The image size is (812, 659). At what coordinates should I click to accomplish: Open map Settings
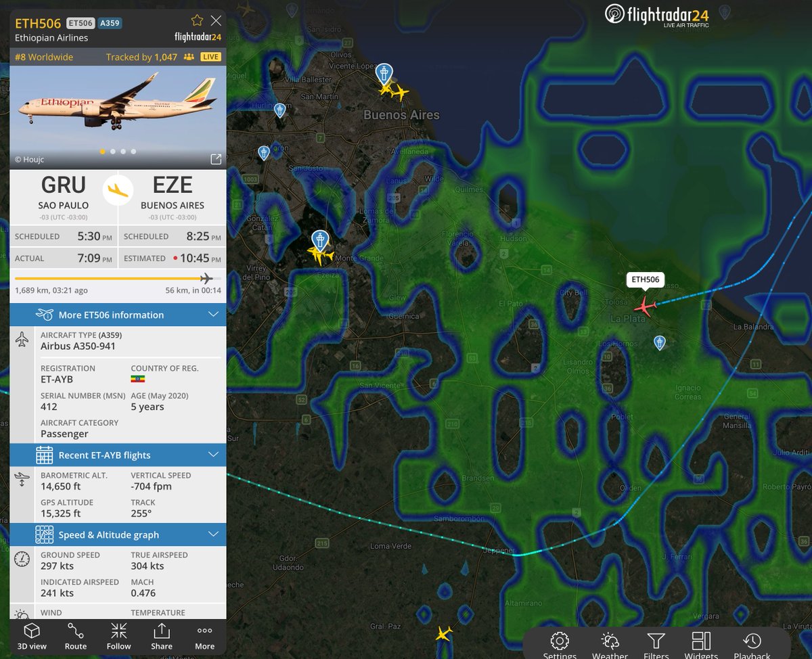pos(559,645)
